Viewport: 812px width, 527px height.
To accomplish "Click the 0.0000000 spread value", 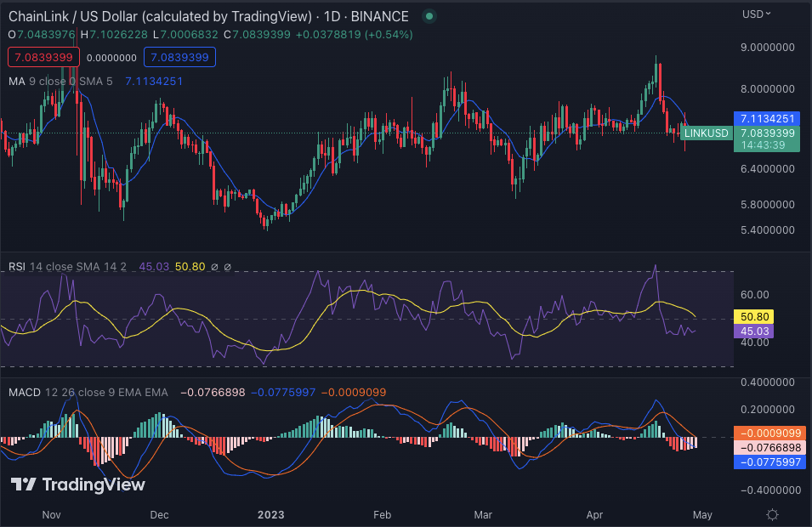I will pos(111,58).
